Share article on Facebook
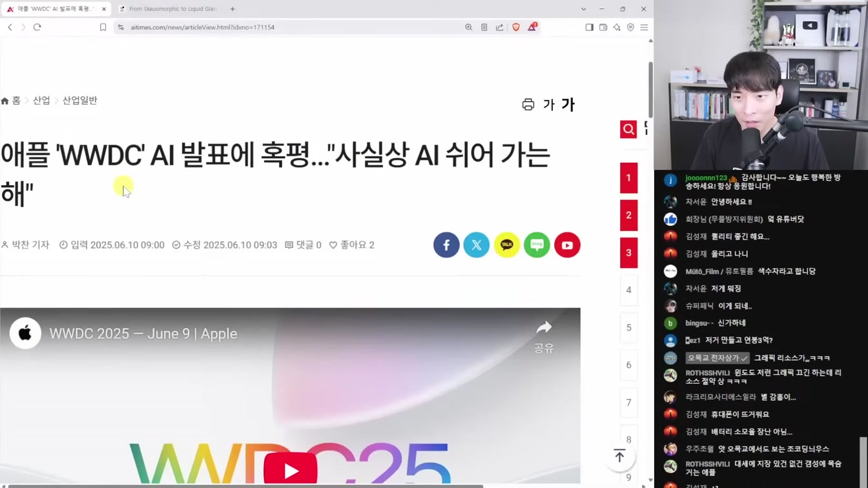The width and height of the screenshot is (868, 488). tap(446, 245)
